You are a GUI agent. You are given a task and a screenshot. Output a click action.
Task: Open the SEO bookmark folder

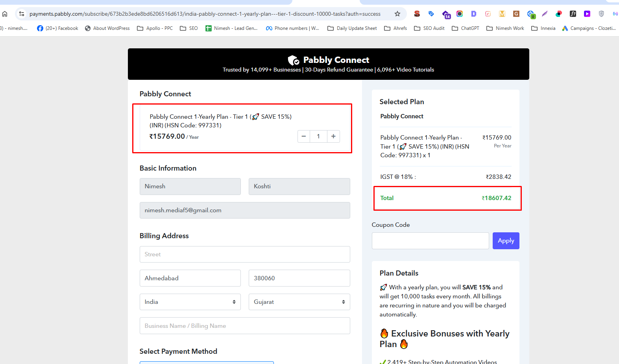click(x=188, y=28)
